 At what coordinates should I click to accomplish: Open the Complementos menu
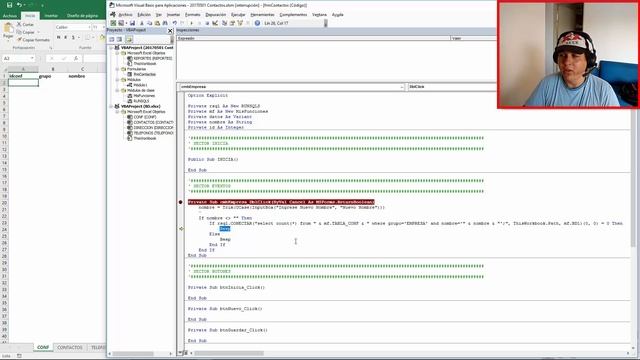click(293, 15)
